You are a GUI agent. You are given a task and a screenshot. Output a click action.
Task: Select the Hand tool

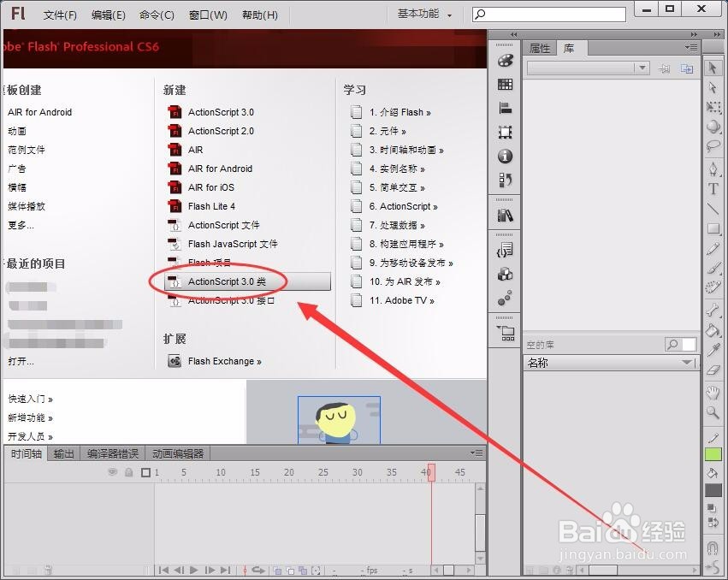(x=713, y=393)
